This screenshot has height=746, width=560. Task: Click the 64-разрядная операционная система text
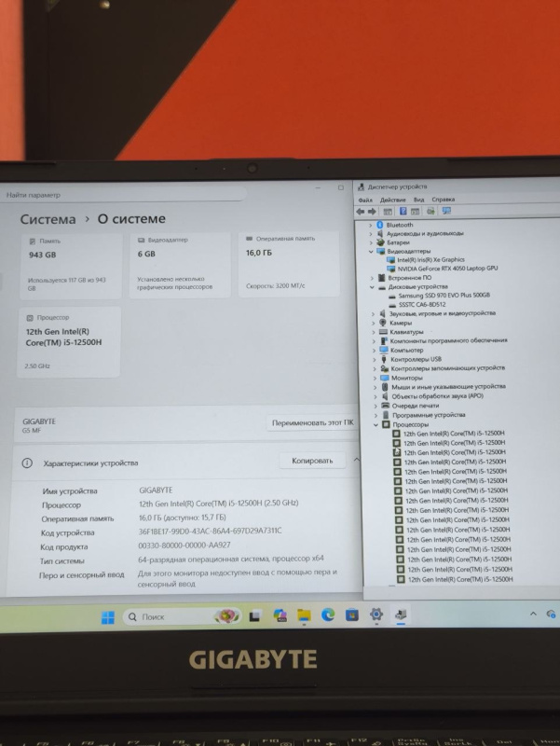point(231,559)
